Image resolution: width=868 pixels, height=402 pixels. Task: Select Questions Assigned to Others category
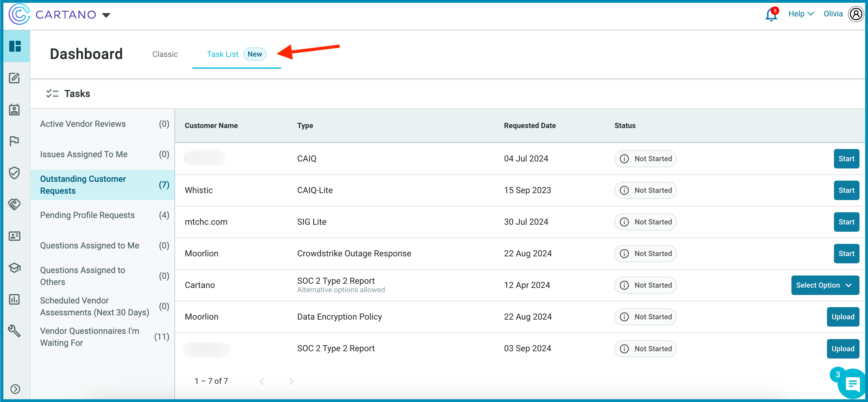pyautogui.click(x=102, y=276)
